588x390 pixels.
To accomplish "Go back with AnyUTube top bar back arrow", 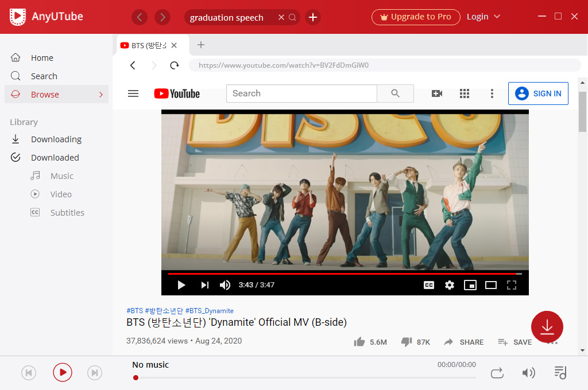I will tap(140, 17).
